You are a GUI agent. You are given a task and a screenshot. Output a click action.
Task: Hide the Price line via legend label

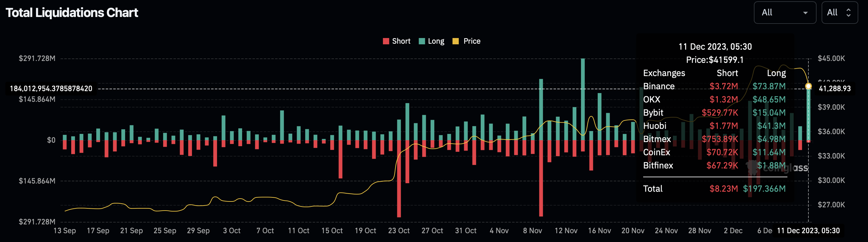tap(472, 41)
